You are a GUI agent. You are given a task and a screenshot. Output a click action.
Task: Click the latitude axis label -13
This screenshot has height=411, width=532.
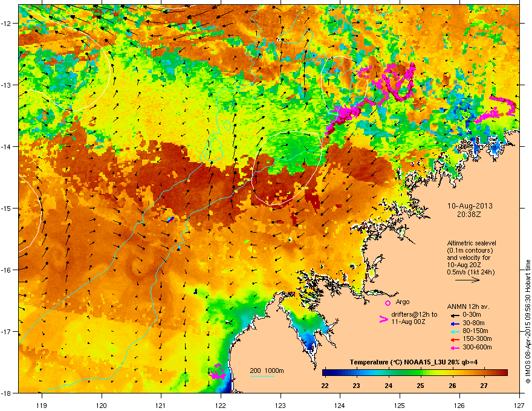pos(7,85)
